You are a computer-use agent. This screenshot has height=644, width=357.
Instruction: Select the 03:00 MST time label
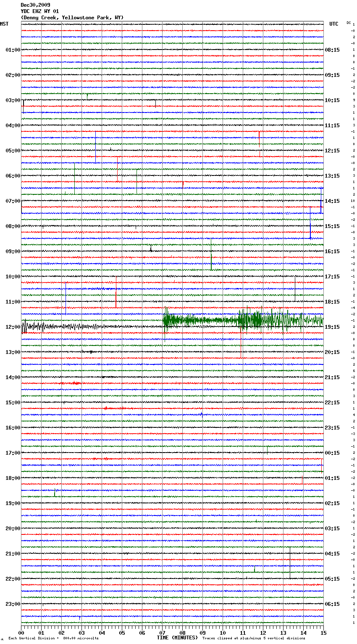click(13, 100)
